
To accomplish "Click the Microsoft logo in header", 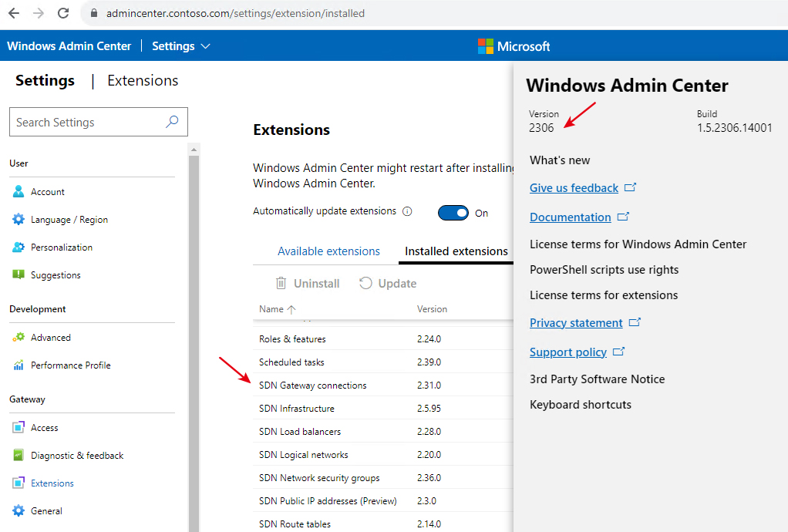I will point(486,46).
